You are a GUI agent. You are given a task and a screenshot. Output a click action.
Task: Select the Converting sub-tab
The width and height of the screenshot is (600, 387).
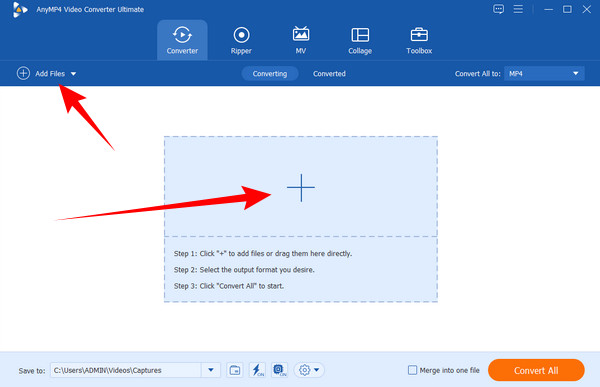coord(270,73)
